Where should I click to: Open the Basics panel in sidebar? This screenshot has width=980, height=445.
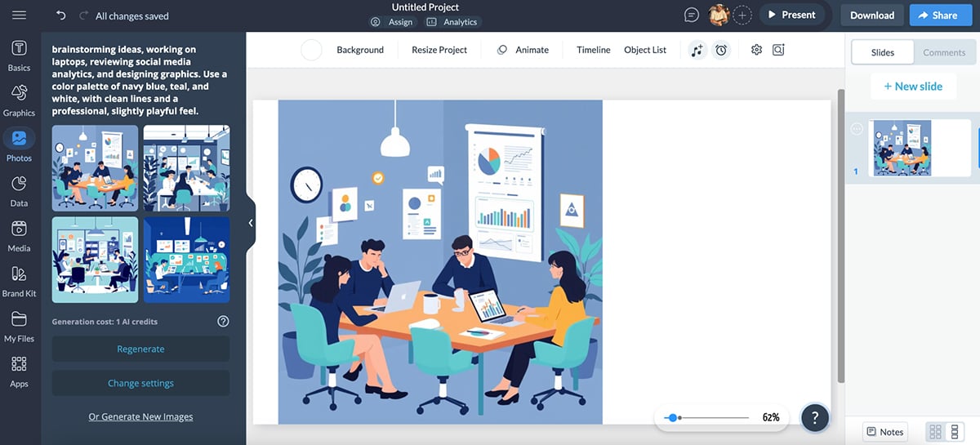click(x=19, y=55)
